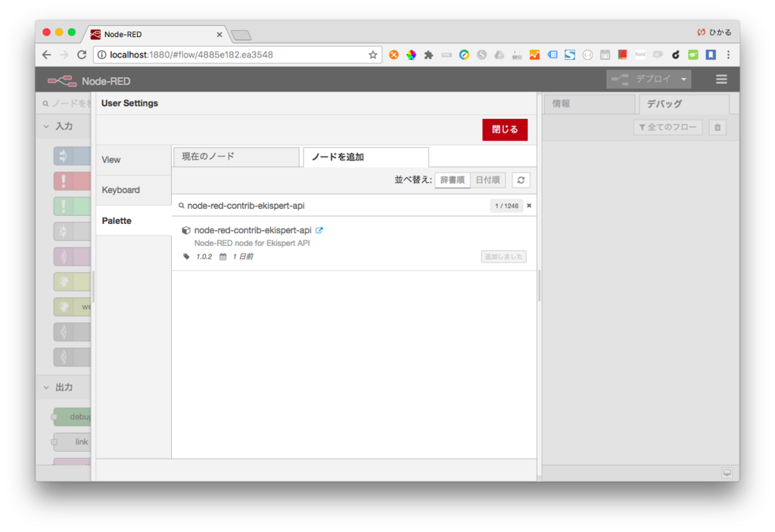Open the debug window icon at the sidebar bottom

coord(727,473)
